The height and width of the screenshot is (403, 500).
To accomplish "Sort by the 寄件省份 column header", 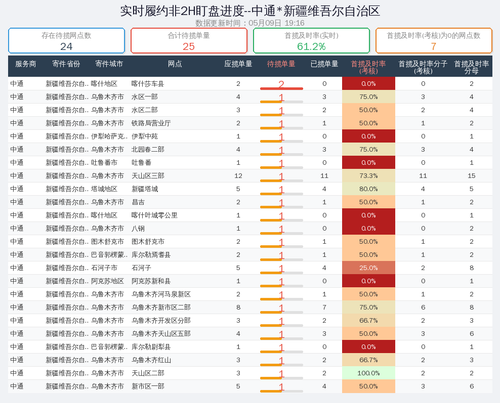I will pyautogui.click(x=66, y=64).
